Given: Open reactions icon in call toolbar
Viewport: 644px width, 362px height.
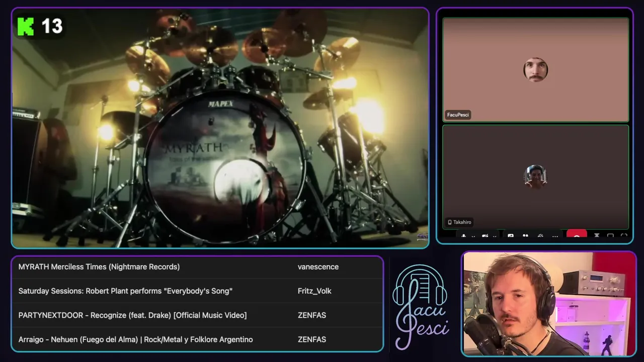Looking at the screenshot, I should [540, 236].
